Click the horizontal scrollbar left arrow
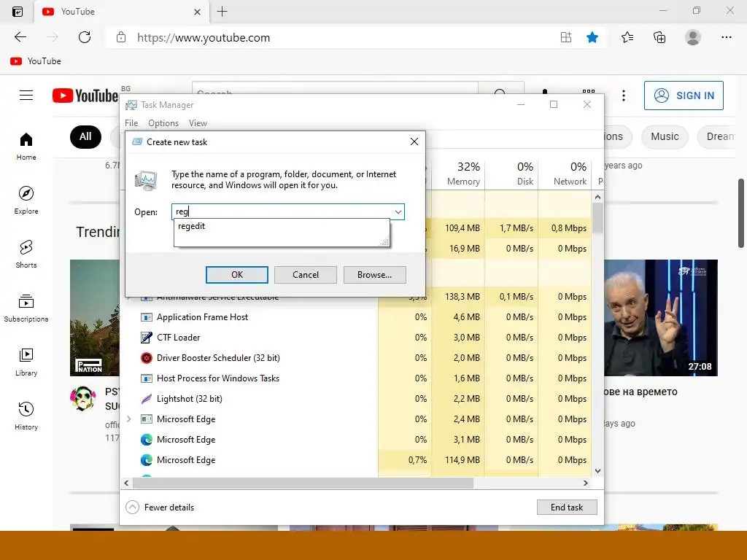 (x=126, y=483)
